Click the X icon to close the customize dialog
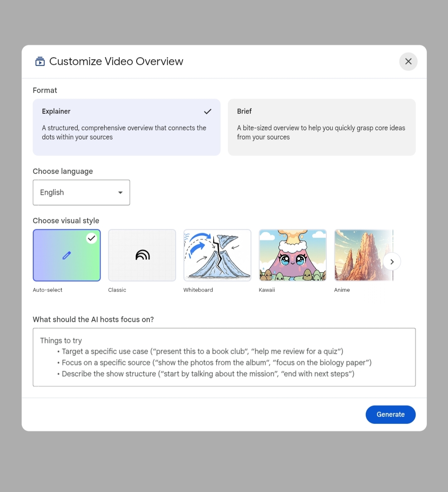The width and height of the screenshot is (448, 492). [408, 61]
